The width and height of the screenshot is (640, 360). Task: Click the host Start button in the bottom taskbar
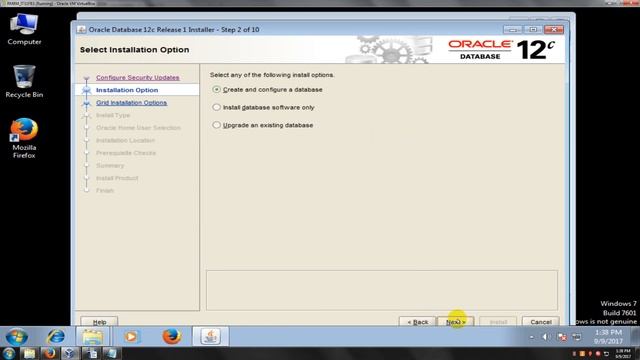tap(9, 353)
